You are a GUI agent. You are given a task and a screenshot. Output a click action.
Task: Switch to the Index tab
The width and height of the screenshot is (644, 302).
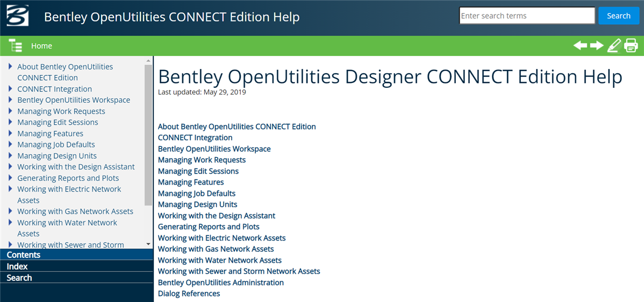(76, 266)
